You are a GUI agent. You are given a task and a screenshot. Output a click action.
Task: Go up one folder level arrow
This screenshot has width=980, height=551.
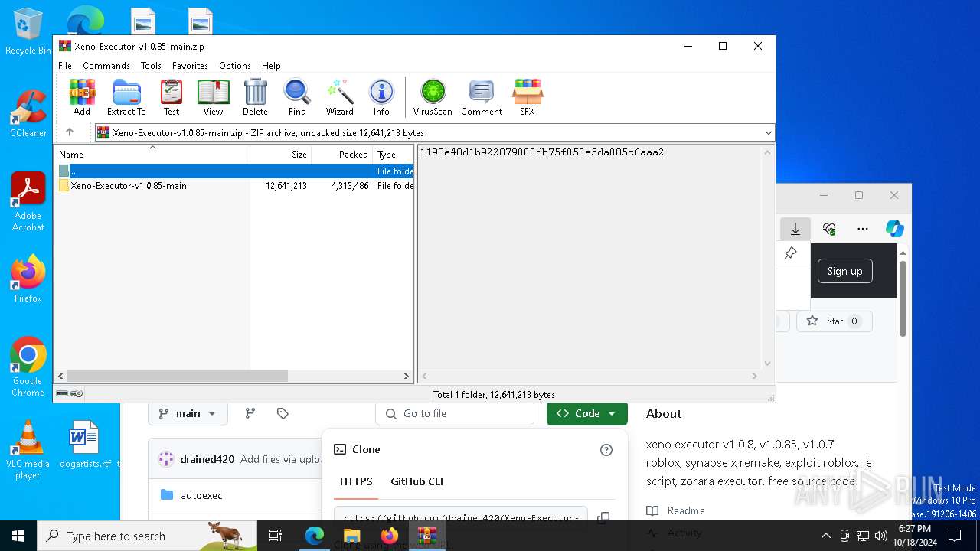(70, 132)
